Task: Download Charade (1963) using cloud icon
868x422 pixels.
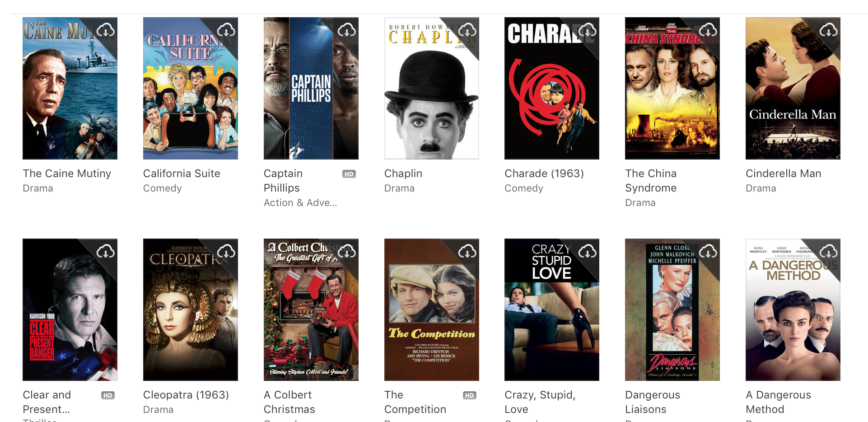Action: (x=588, y=30)
